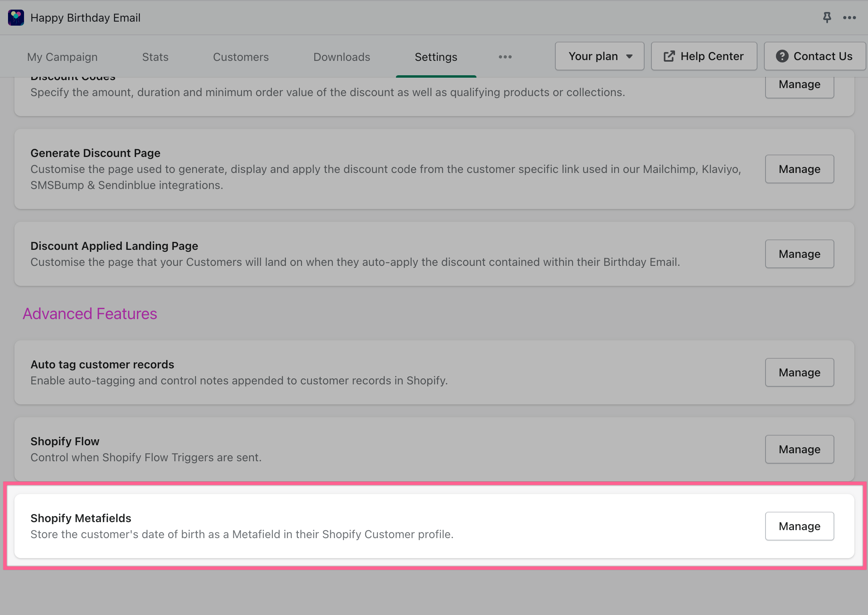Click the Happy Birthday Email app logo

click(x=16, y=18)
